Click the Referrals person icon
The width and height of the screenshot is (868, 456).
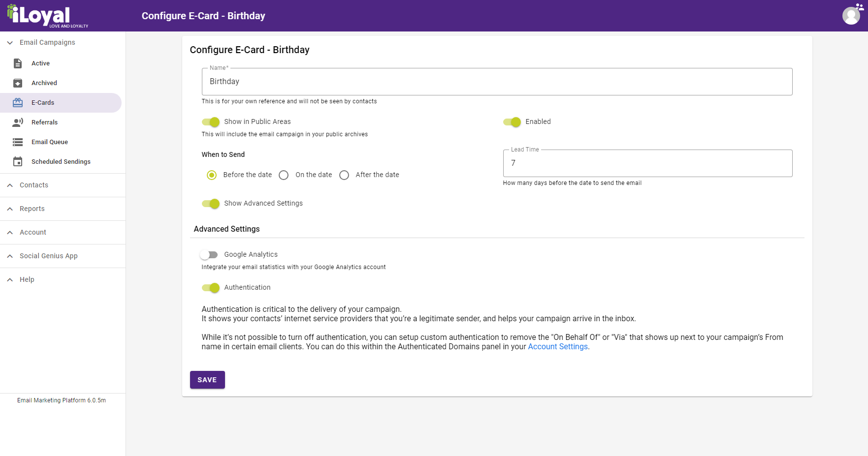pos(18,122)
